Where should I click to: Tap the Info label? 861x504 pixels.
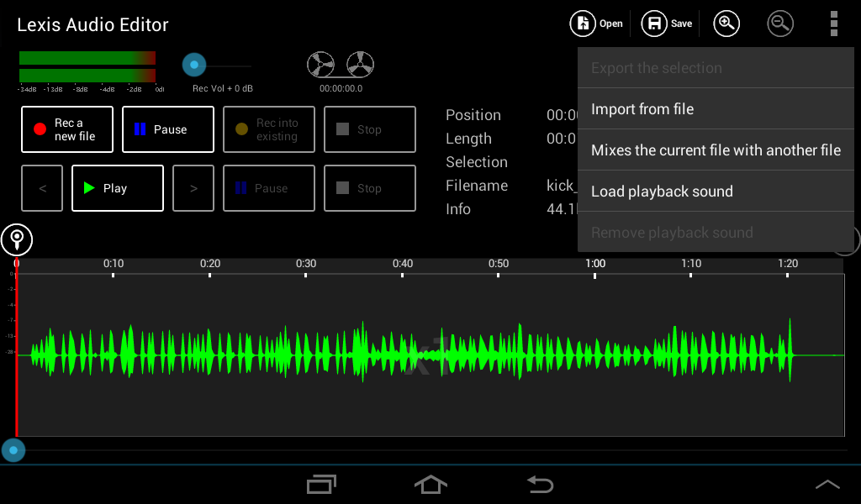click(458, 209)
